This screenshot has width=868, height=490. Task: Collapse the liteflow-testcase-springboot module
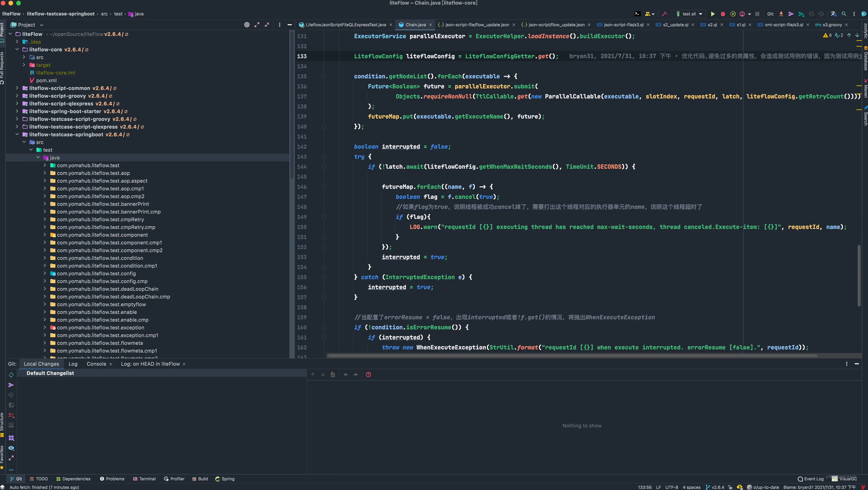pyautogui.click(x=17, y=134)
